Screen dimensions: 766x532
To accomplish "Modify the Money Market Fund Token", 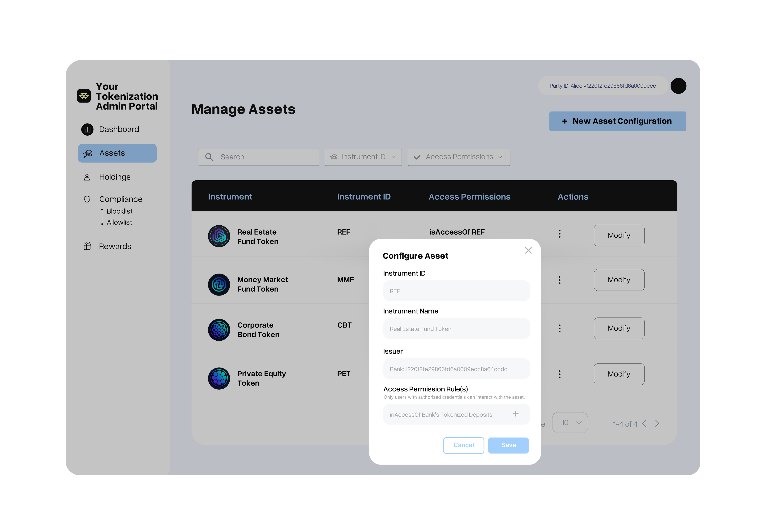I will tap(619, 280).
